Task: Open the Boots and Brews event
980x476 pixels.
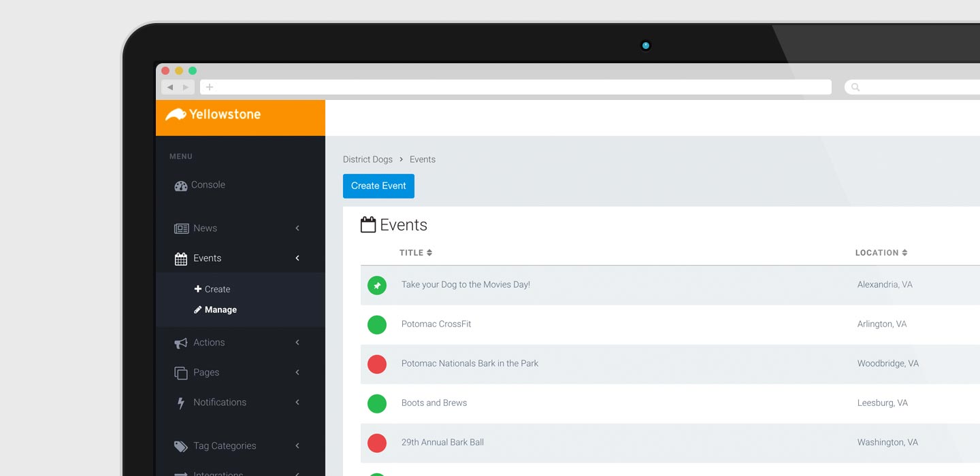Action: 434,403
